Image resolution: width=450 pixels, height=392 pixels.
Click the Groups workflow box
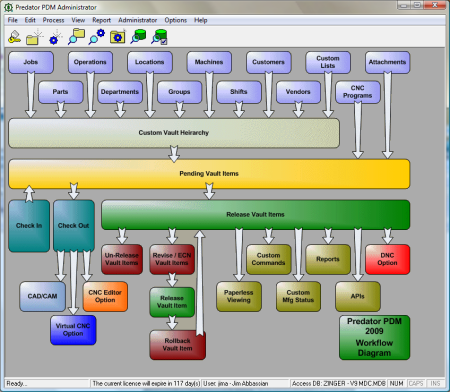(179, 92)
